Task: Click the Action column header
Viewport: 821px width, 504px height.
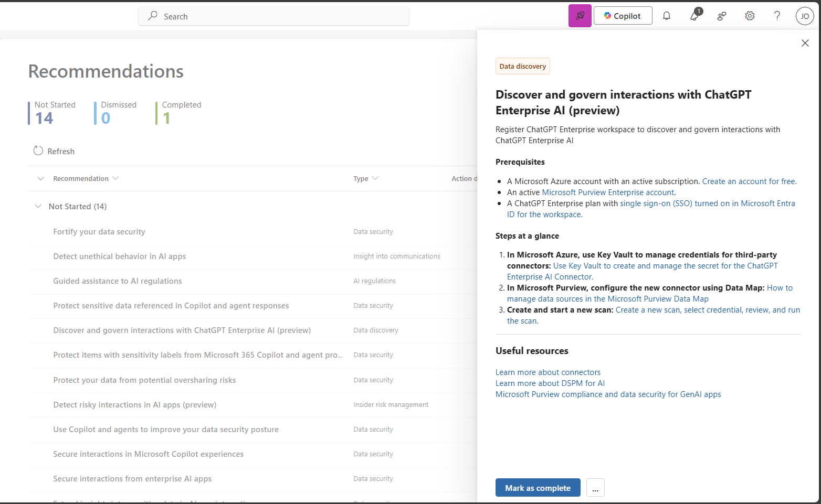Action: (464, 178)
